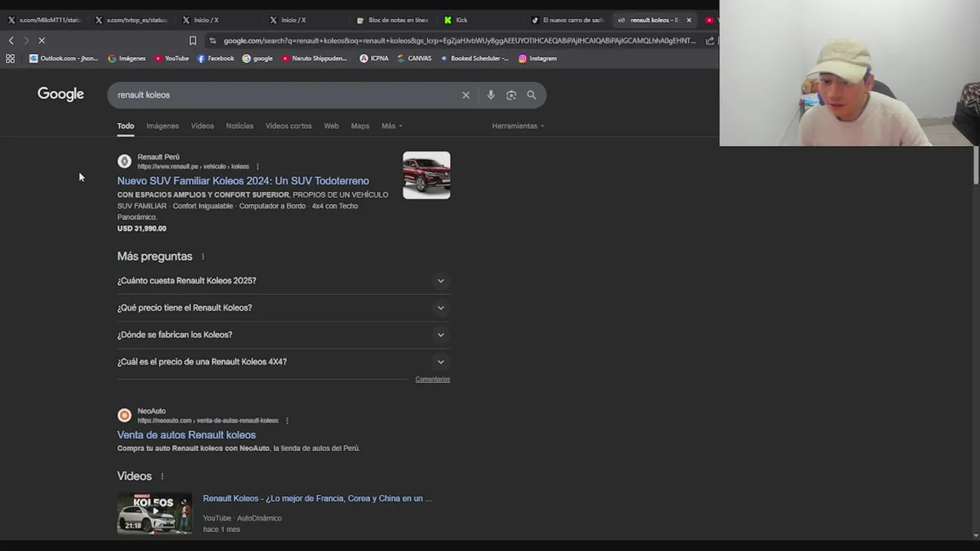Open the Herramientas dropdown
Viewport: 980px width, 551px height.
[518, 126]
